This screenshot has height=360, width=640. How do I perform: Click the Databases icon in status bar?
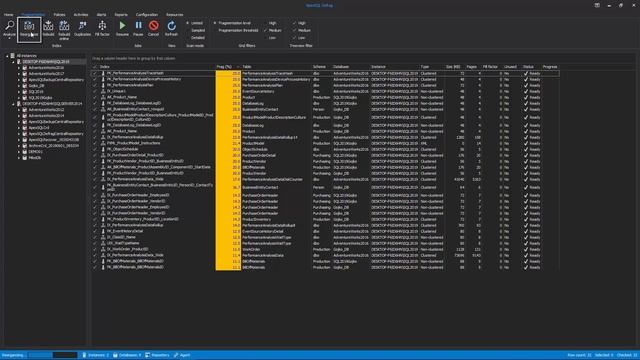pyautogui.click(x=115, y=355)
